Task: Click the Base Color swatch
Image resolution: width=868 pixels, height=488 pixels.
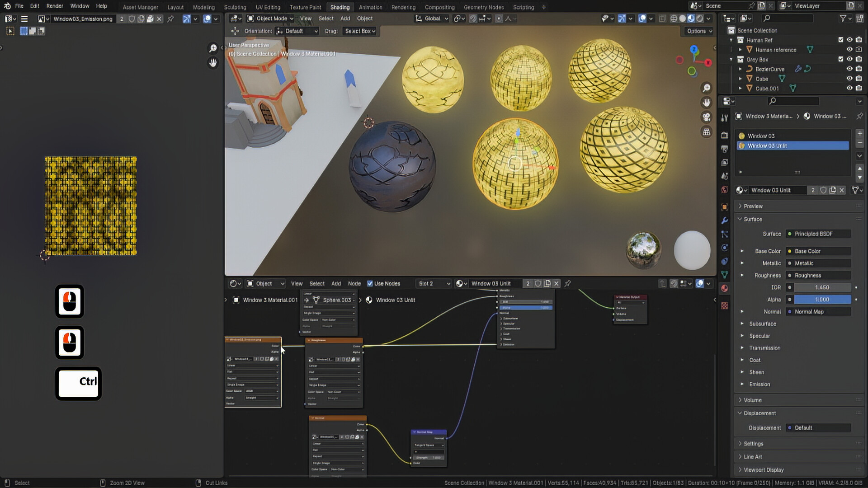Action: pos(789,251)
